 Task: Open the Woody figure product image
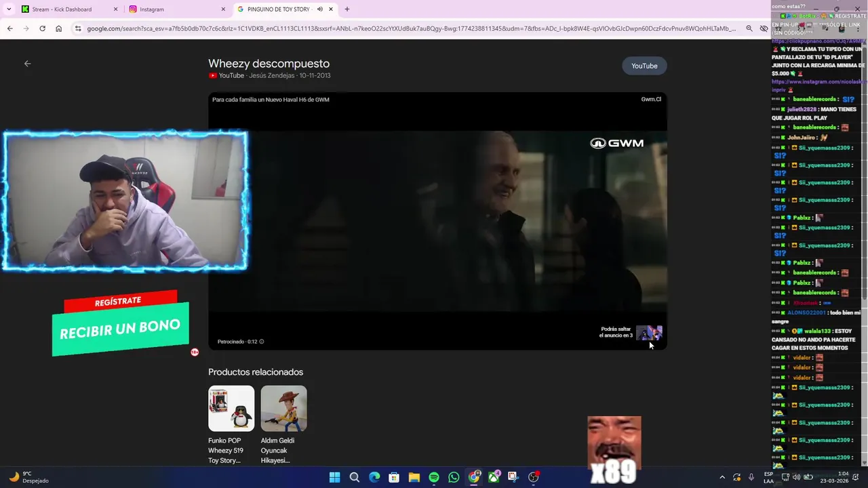284,409
